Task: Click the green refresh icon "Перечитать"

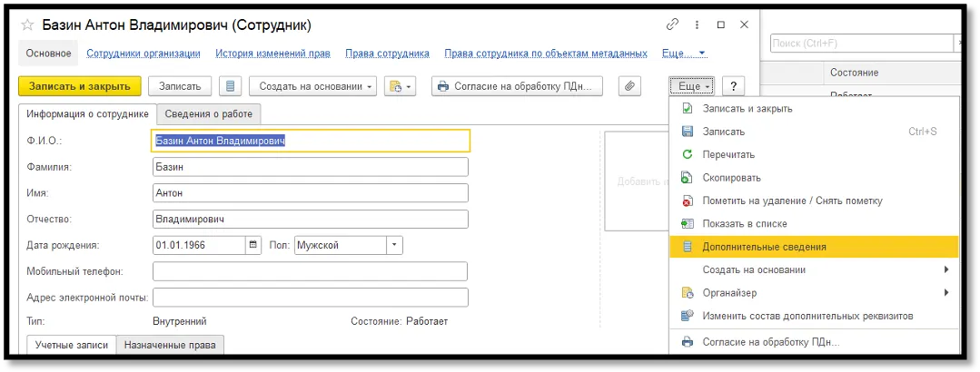Action: (x=687, y=155)
